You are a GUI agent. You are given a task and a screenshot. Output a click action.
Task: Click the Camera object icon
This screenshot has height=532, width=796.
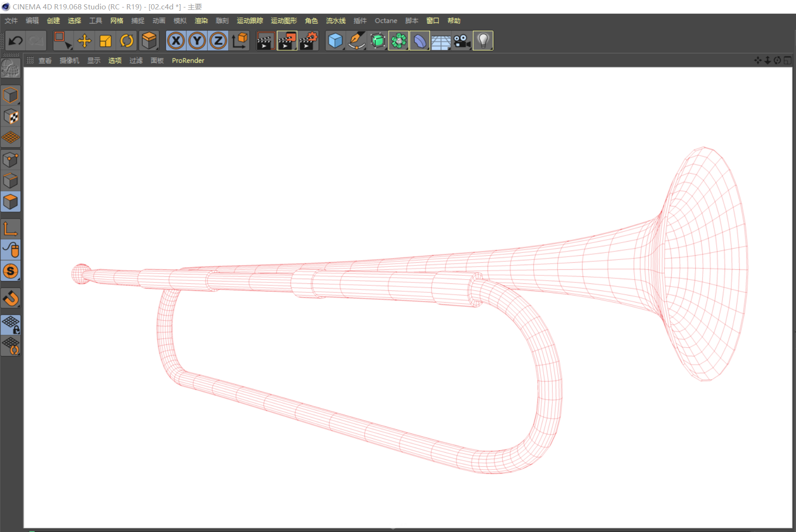[462, 41]
